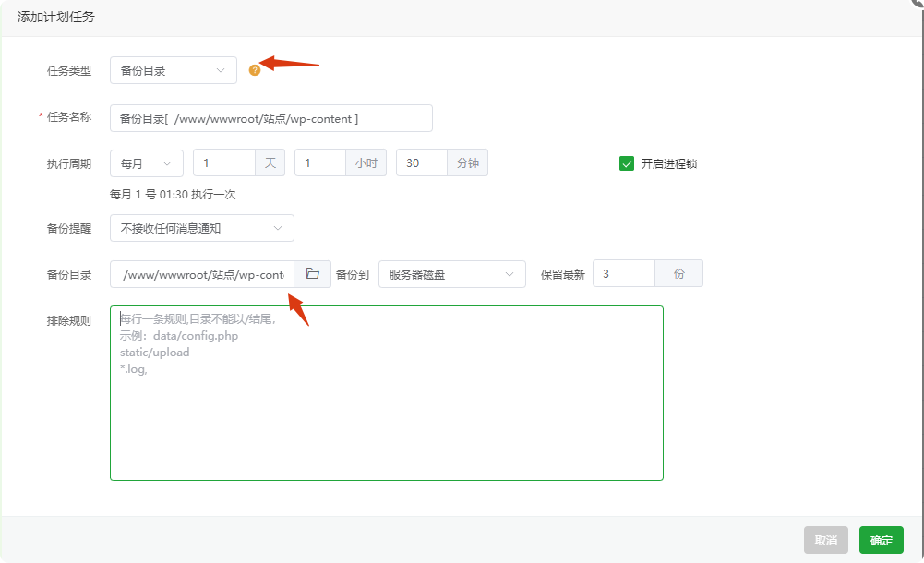The image size is (924, 563).
Task: Click the 备份提醒 label
Action: pyautogui.click(x=69, y=229)
